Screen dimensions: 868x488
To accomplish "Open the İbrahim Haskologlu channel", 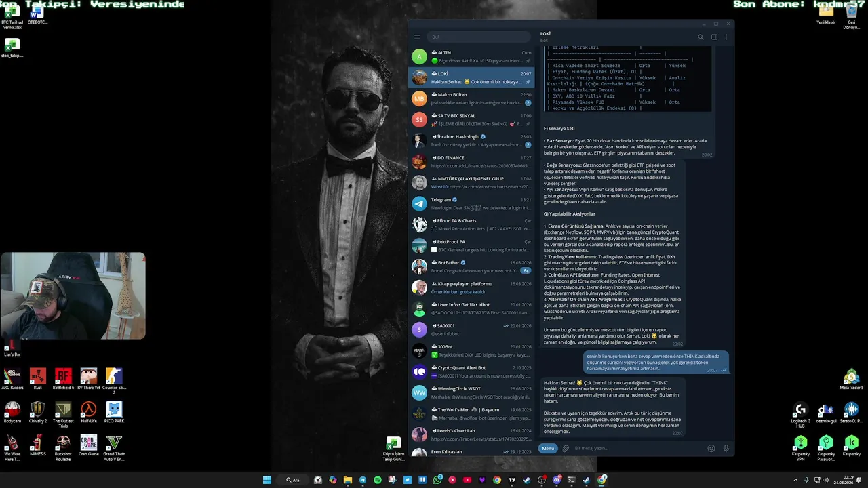I will [471, 140].
